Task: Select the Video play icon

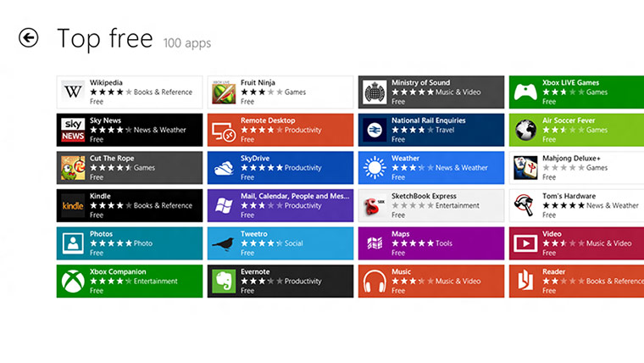Action: tap(525, 243)
